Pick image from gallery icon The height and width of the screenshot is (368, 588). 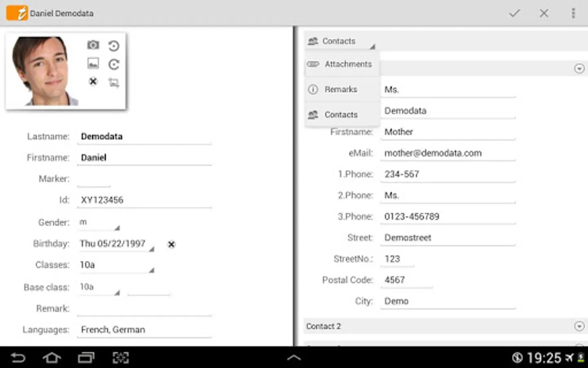(x=93, y=63)
